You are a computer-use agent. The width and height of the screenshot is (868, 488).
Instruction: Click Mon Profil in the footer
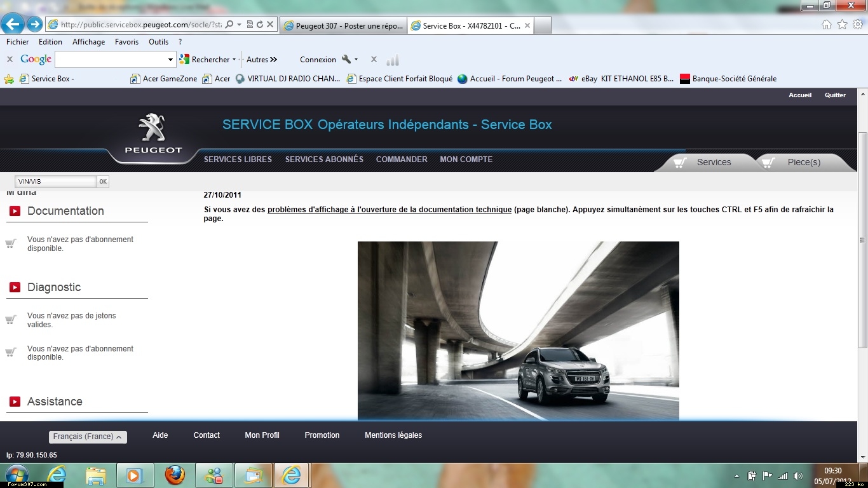click(x=262, y=435)
